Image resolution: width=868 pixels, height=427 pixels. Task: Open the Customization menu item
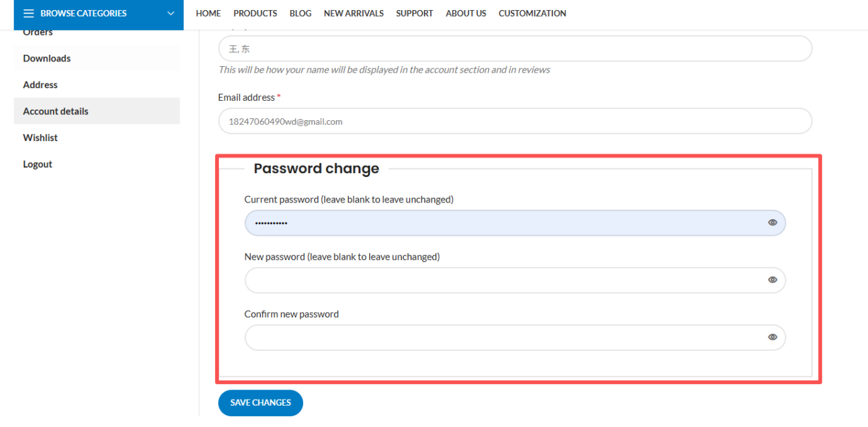pyautogui.click(x=532, y=13)
